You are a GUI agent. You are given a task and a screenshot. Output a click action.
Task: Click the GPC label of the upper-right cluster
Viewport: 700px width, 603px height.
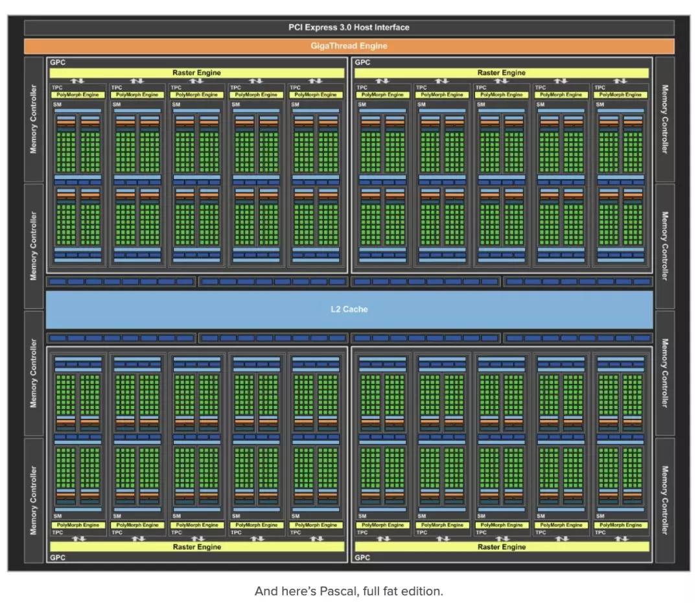coord(362,62)
